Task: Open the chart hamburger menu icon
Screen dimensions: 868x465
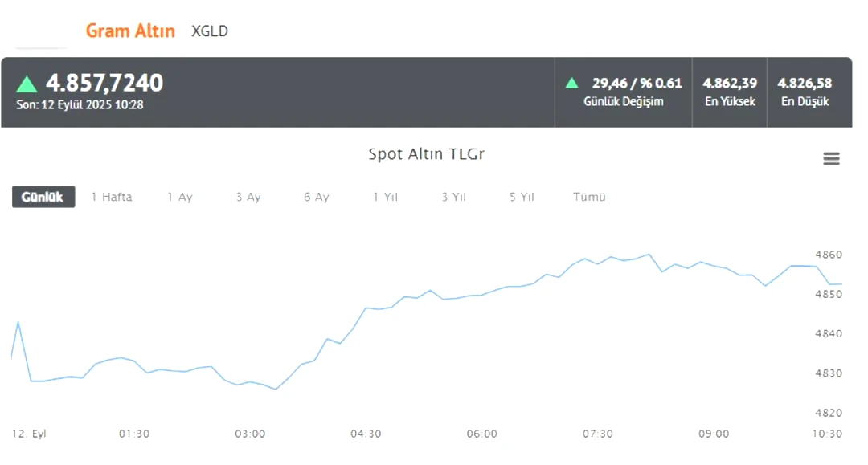Action: click(x=831, y=159)
